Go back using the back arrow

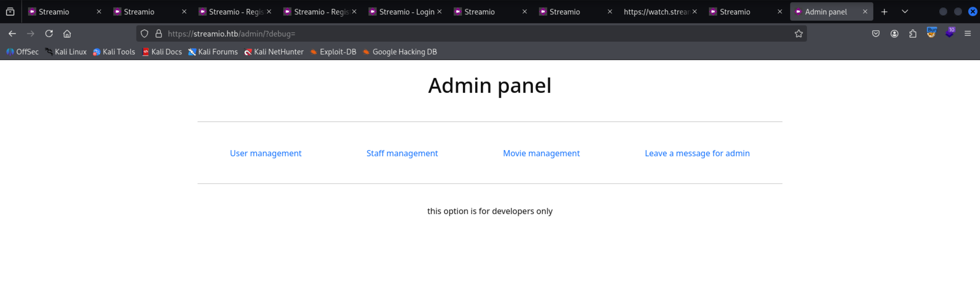[x=12, y=34]
